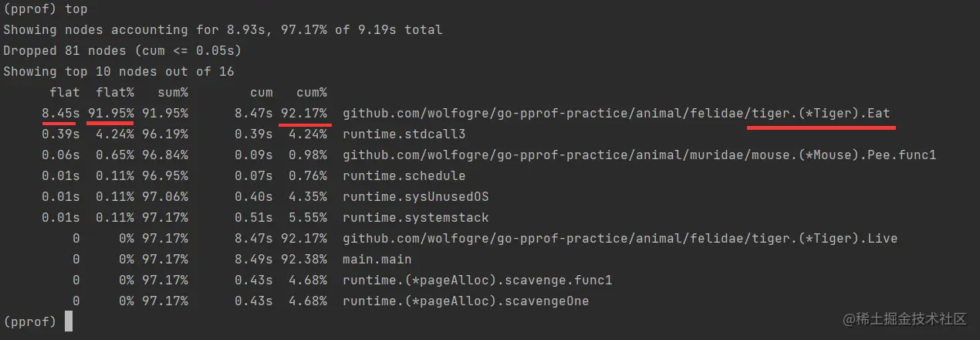Image resolution: width=980 pixels, height=340 pixels.
Task: Click the 'Dropped 81 nodes' line
Action: pos(122,50)
